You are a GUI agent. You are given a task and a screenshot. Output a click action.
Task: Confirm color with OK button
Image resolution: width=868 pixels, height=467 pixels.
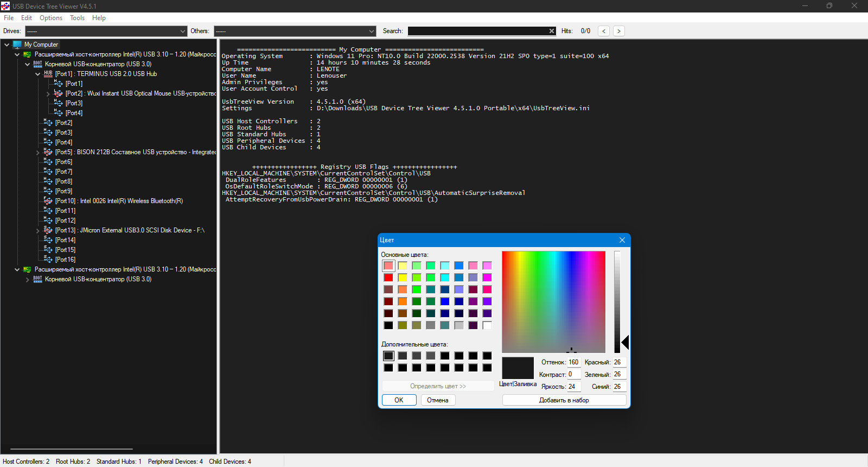(x=399, y=400)
